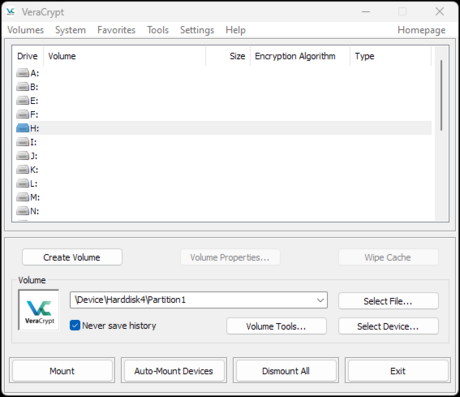Click Auto-Mount Devices button
Image resolution: width=460 pixels, height=397 pixels.
(174, 371)
